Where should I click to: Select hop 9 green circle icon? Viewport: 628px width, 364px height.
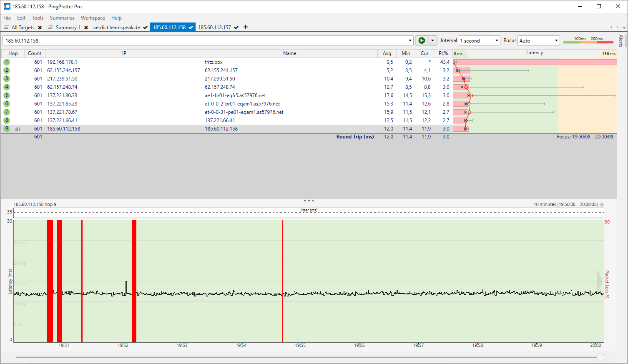point(7,128)
